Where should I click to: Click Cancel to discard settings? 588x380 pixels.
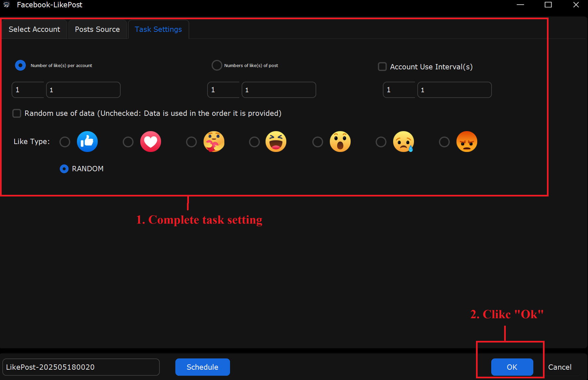(560, 367)
